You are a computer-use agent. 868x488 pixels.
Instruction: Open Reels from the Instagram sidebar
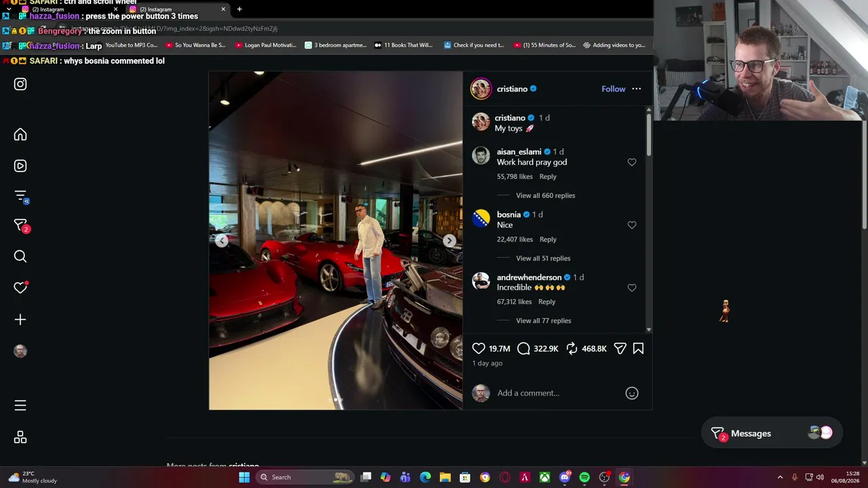[x=20, y=166]
